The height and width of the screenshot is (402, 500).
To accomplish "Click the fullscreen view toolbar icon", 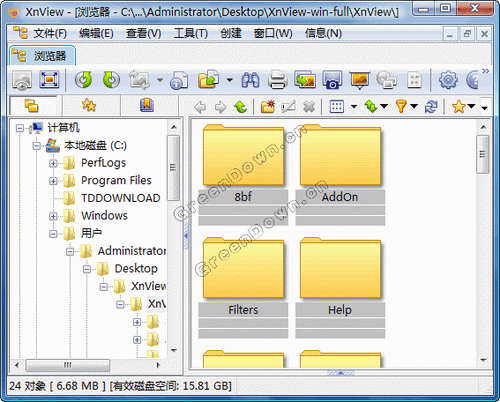I will (49, 80).
